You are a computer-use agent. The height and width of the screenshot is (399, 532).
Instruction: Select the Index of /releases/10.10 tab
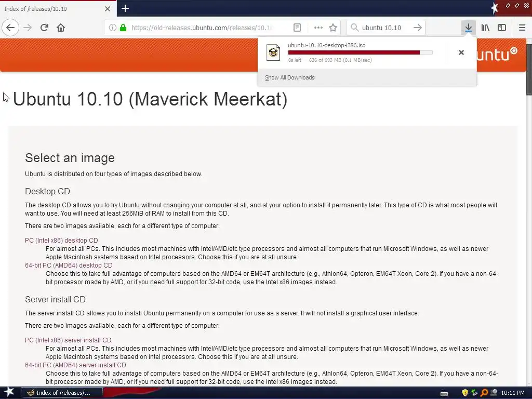(58, 9)
